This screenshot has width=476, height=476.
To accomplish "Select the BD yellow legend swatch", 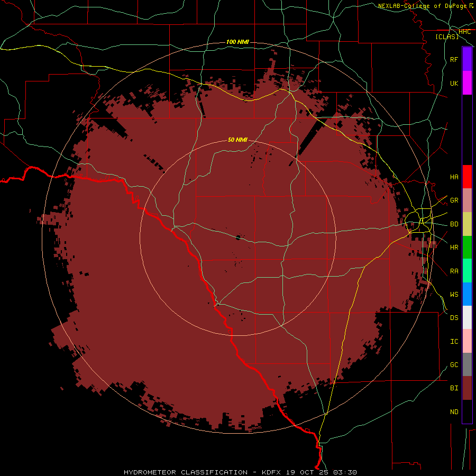I will point(467,224).
